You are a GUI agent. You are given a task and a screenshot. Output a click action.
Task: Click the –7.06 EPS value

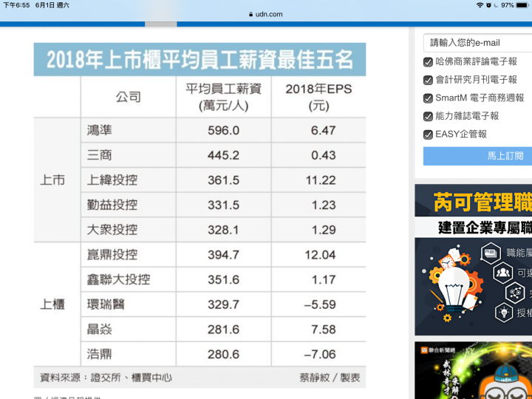point(320,355)
